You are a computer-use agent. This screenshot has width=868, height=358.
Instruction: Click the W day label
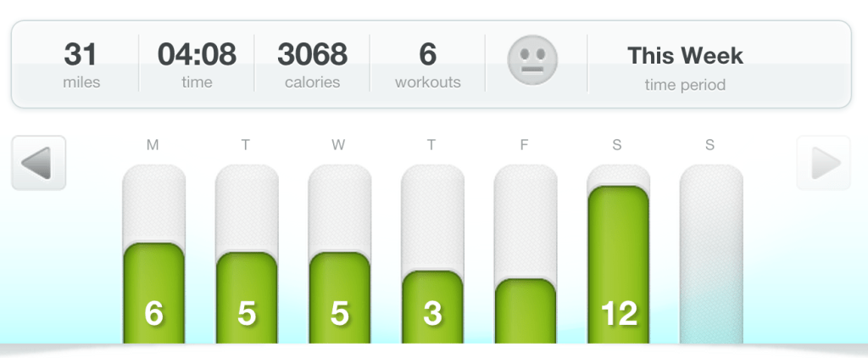coord(338,145)
